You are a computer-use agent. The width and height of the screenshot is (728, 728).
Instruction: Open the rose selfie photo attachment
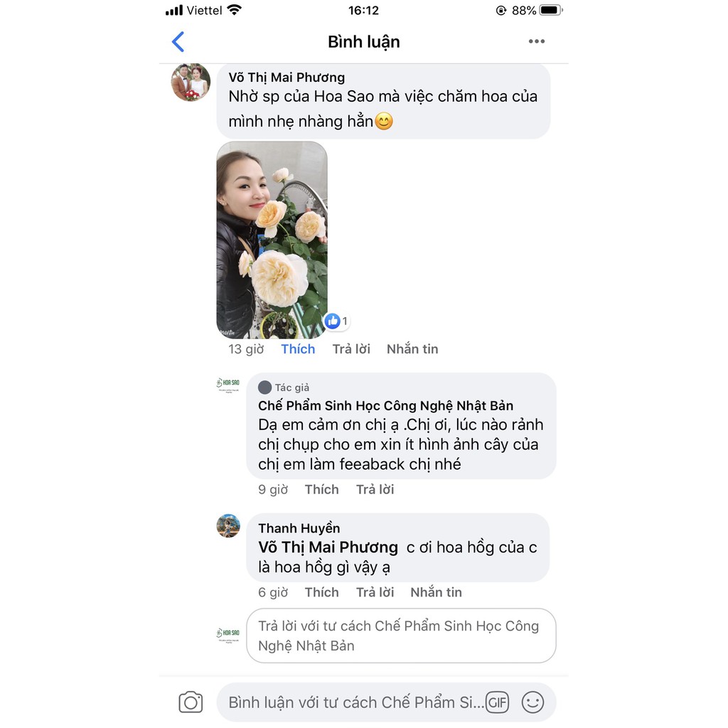[272, 240]
